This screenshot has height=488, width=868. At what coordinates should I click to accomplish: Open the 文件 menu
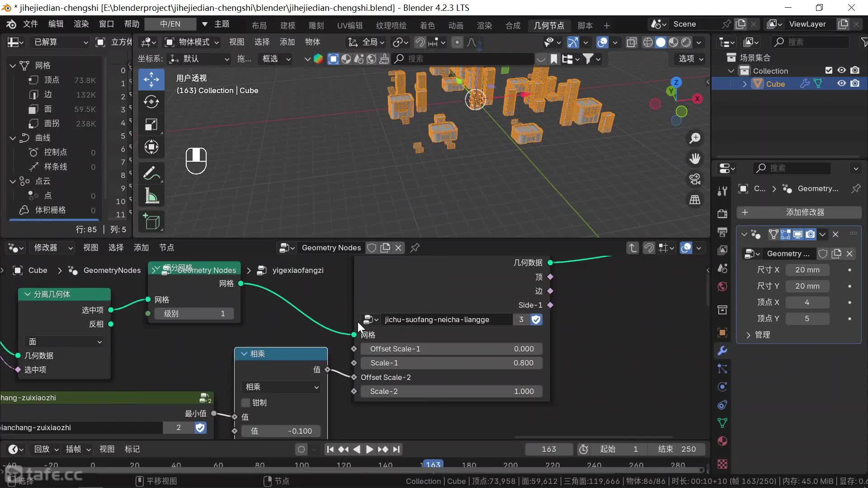click(30, 24)
